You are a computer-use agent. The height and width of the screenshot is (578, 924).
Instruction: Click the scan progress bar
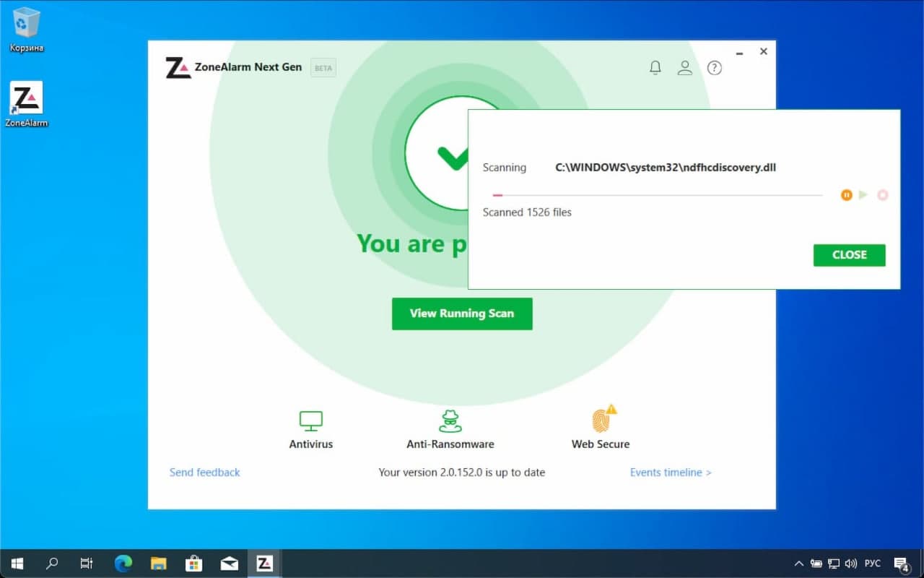[657, 195]
